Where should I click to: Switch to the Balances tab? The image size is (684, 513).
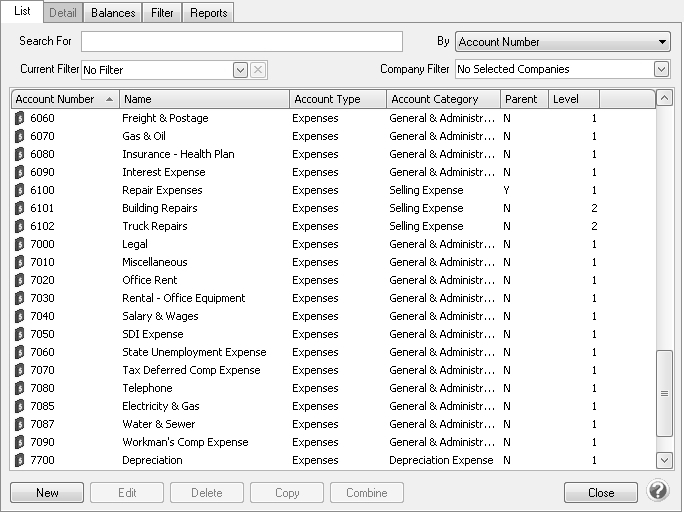pos(113,13)
